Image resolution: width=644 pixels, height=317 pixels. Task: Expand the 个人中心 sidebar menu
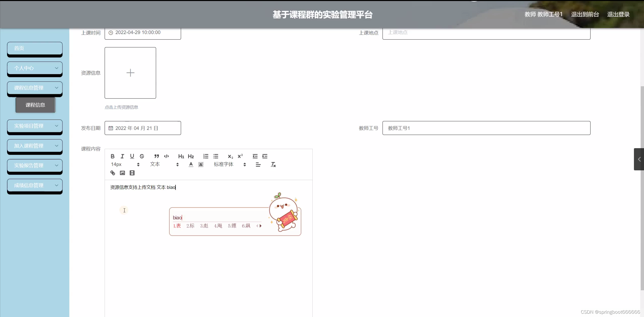35,68
